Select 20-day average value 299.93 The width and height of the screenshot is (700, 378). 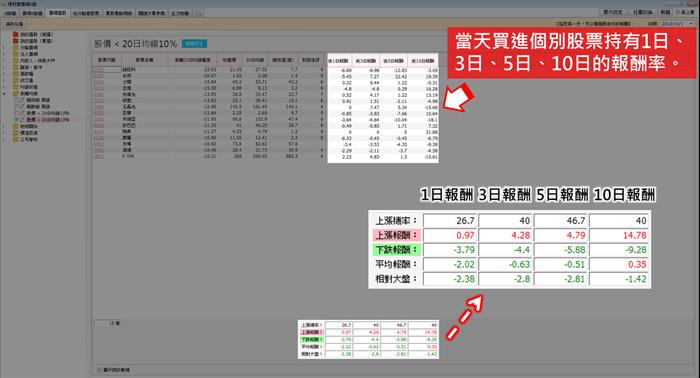pyautogui.click(x=261, y=156)
